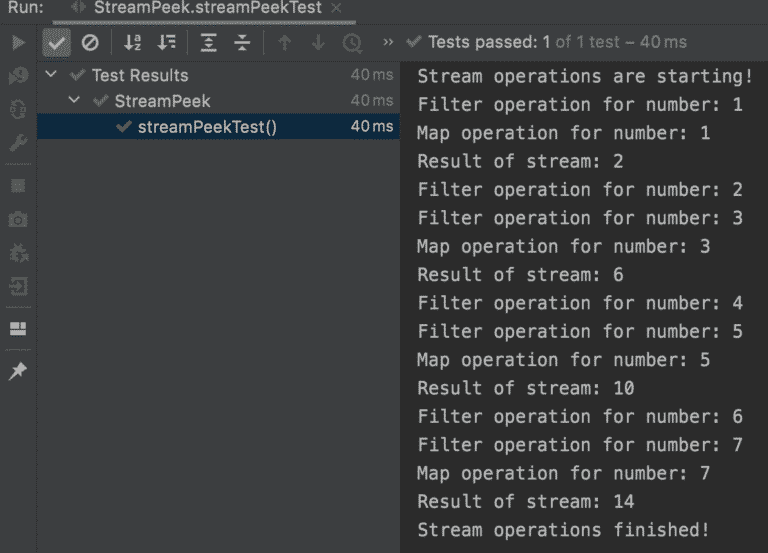Go to previous failed test arrow
This screenshot has width=768, height=553.
tap(284, 43)
